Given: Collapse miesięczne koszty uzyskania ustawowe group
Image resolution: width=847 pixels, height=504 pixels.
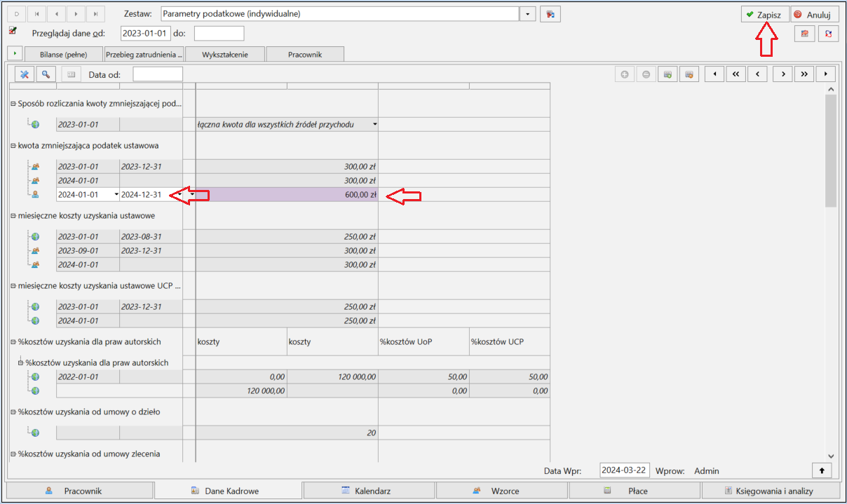Looking at the screenshot, I should (x=13, y=216).
